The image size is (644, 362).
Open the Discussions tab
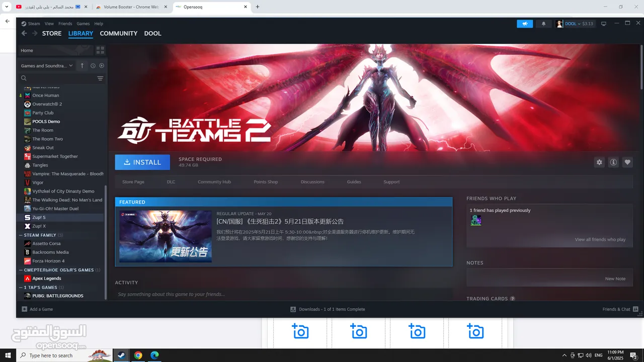(x=312, y=182)
